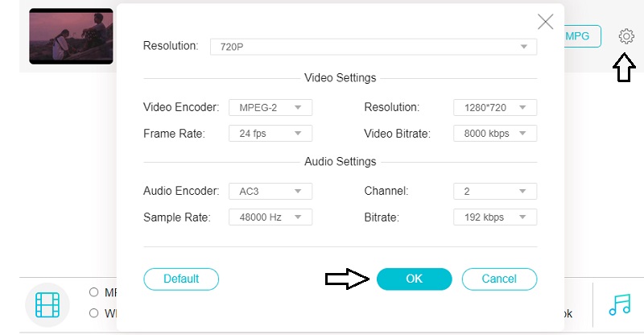Open the Video Bitrate 8000 kbps dropdown

coord(494,134)
